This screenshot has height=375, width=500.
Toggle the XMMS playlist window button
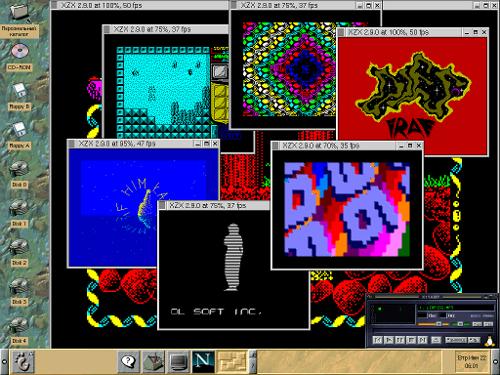click(x=488, y=324)
